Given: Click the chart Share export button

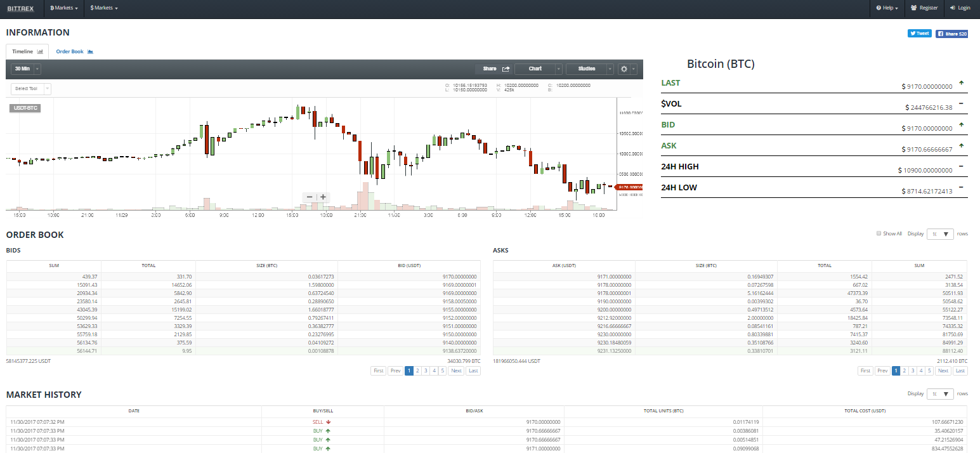Looking at the screenshot, I should 496,69.
